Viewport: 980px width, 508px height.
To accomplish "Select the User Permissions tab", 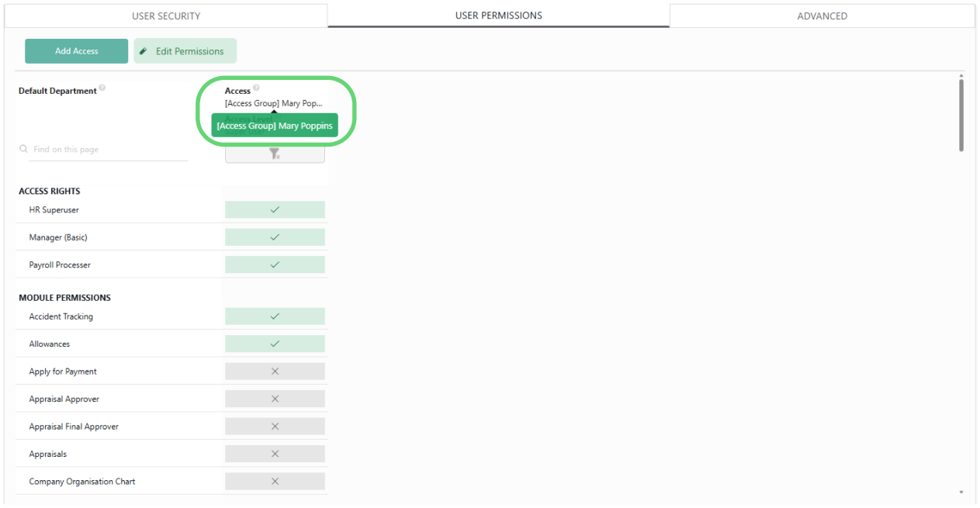I will point(498,16).
